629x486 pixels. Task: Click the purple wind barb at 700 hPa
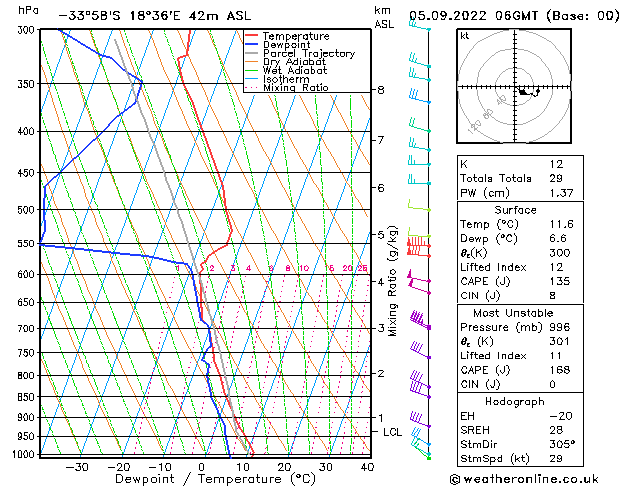pyautogui.click(x=420, y=320)
